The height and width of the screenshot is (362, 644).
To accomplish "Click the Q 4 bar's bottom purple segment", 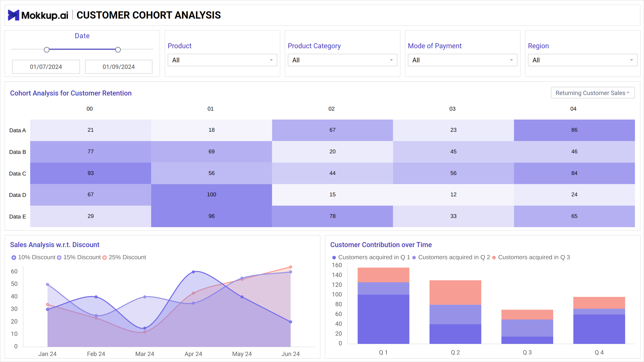I will coord(599,329).
